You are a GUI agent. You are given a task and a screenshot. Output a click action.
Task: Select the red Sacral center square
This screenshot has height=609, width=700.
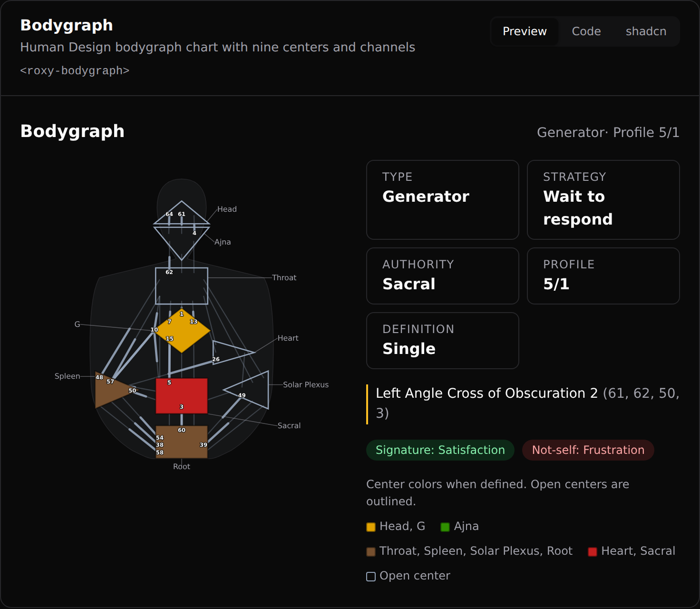coord(182,396)
